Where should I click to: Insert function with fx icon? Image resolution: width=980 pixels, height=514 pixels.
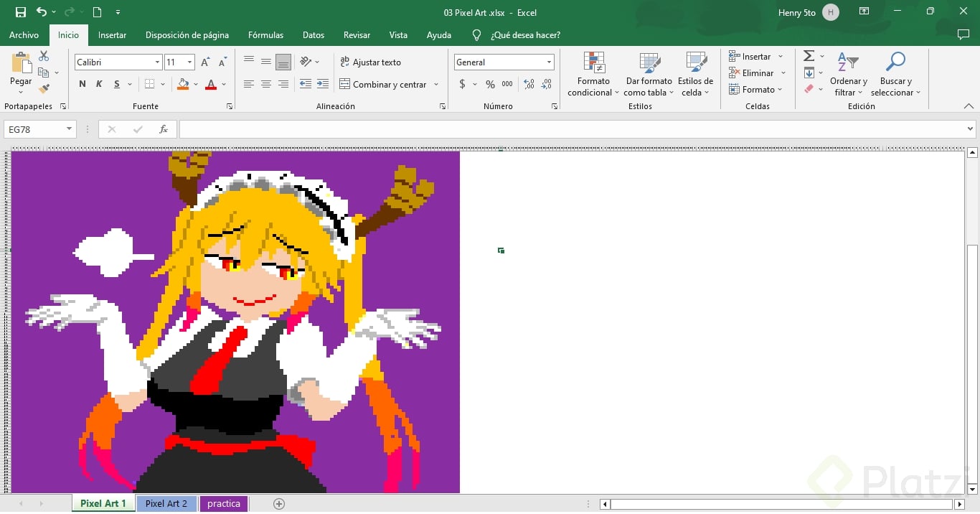(x=164, y=129)
